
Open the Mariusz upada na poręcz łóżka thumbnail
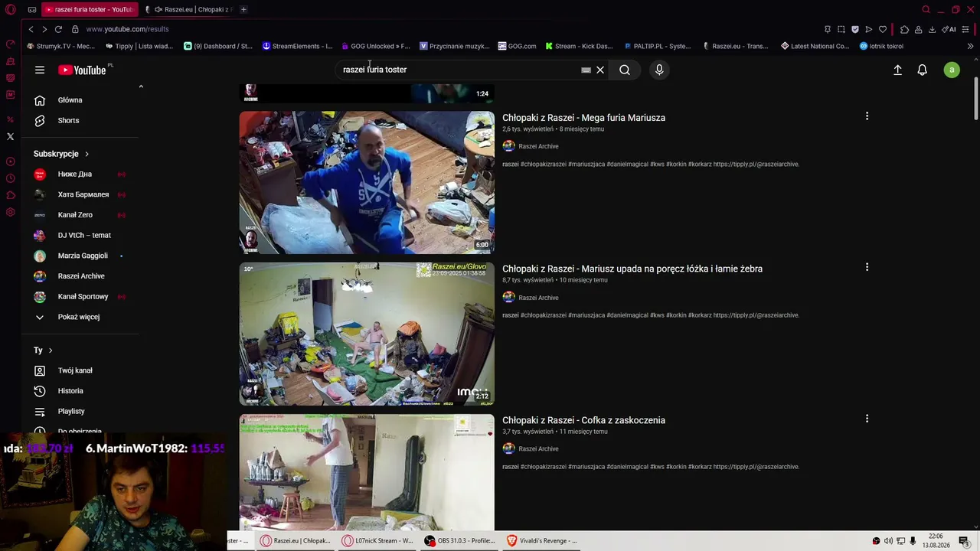pyautogui.click(x=367, y=334)
